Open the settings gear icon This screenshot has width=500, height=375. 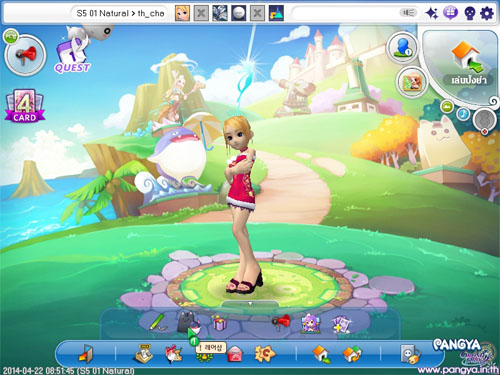(487, 13)
